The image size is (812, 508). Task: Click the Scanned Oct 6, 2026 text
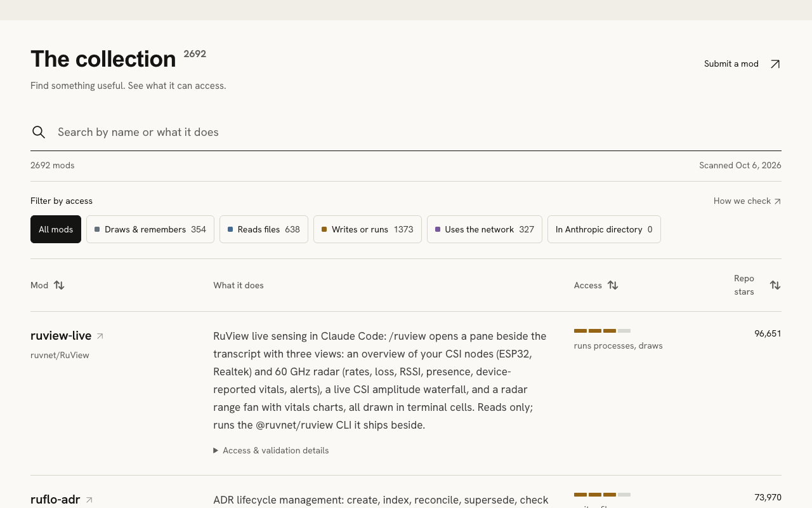click(x=740, y=165)
